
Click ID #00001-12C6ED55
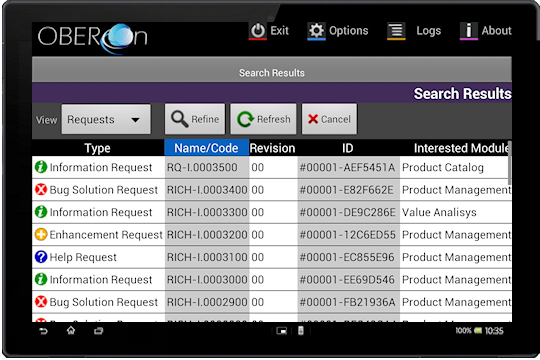click(347, 235)
